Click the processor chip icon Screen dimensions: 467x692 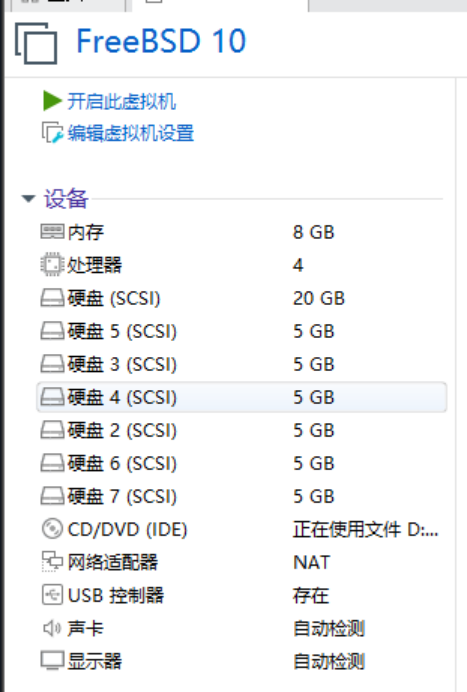click(x=52, y=264)
